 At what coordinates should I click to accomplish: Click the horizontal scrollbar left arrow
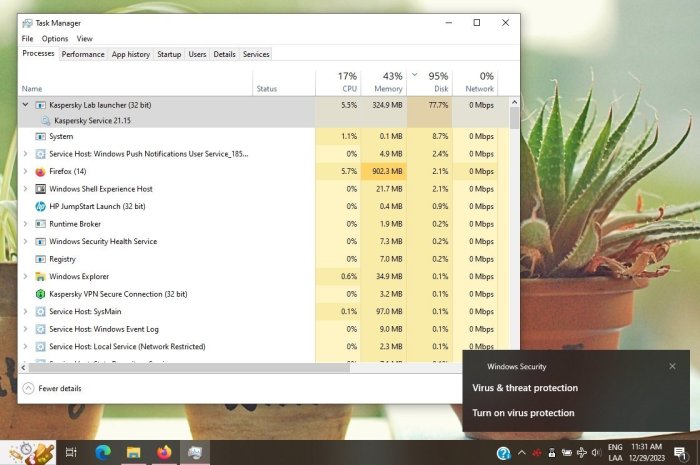23,368
